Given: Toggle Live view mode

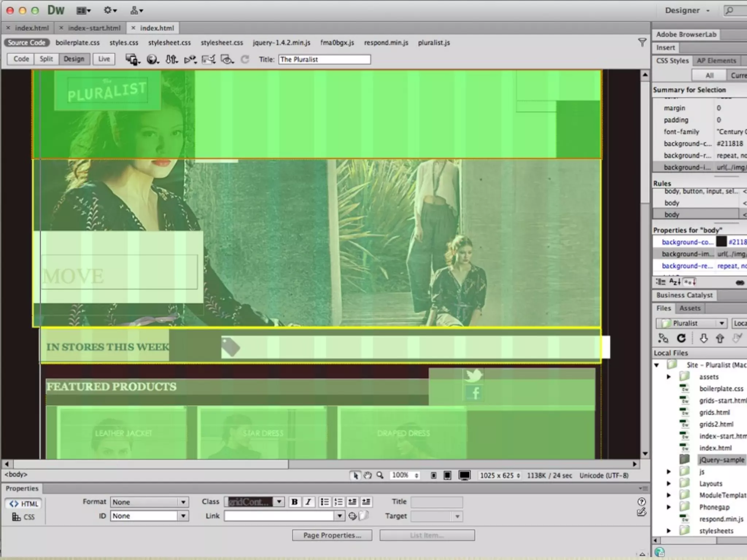Looking at the screenshot, I should click(x=104, y=59).
